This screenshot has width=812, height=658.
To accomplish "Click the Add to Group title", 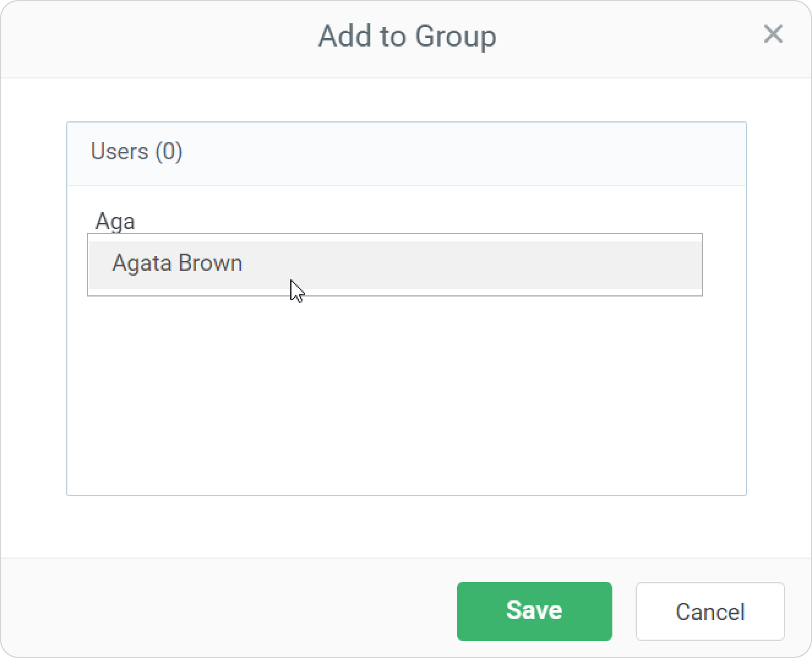I will (407, 36).
